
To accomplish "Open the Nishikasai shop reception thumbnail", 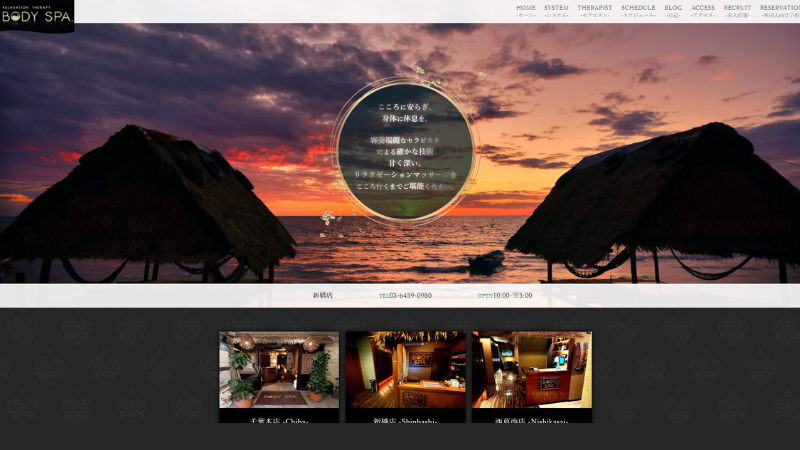I will click(532, 370).
